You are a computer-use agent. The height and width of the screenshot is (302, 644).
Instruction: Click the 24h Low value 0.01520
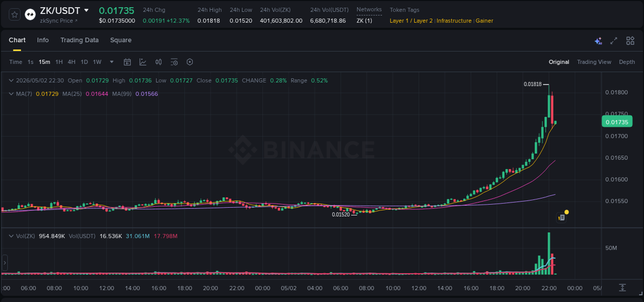coord(241,21)
